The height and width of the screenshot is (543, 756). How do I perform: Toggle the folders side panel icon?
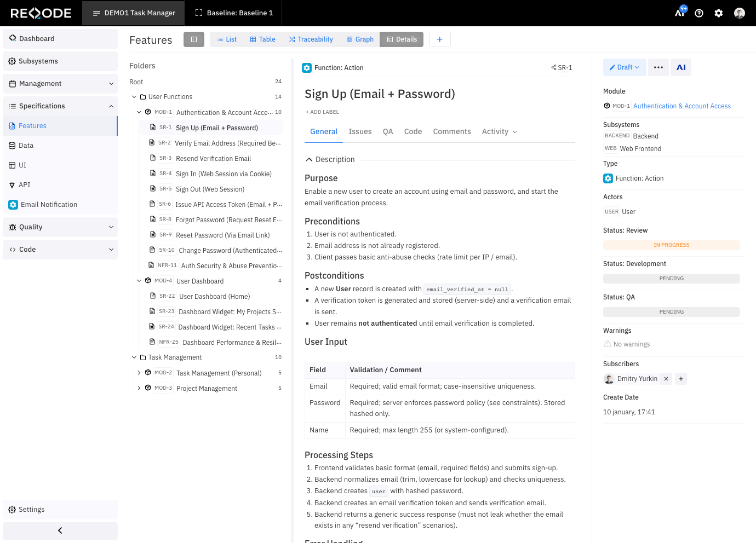point(194,39)
